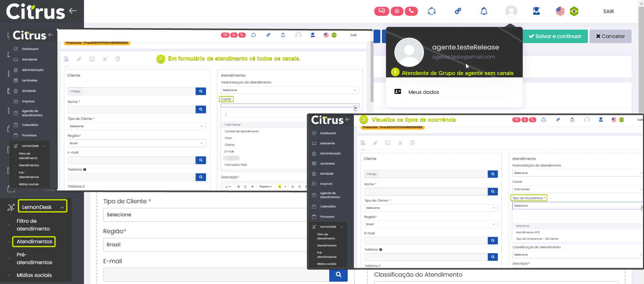Open the gears settings icon in main header

coord(458,11)
